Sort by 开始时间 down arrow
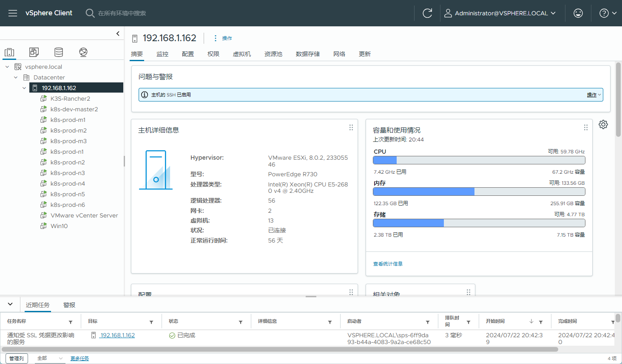This screenshot has height=364, width=622. (x=531, y=322)
